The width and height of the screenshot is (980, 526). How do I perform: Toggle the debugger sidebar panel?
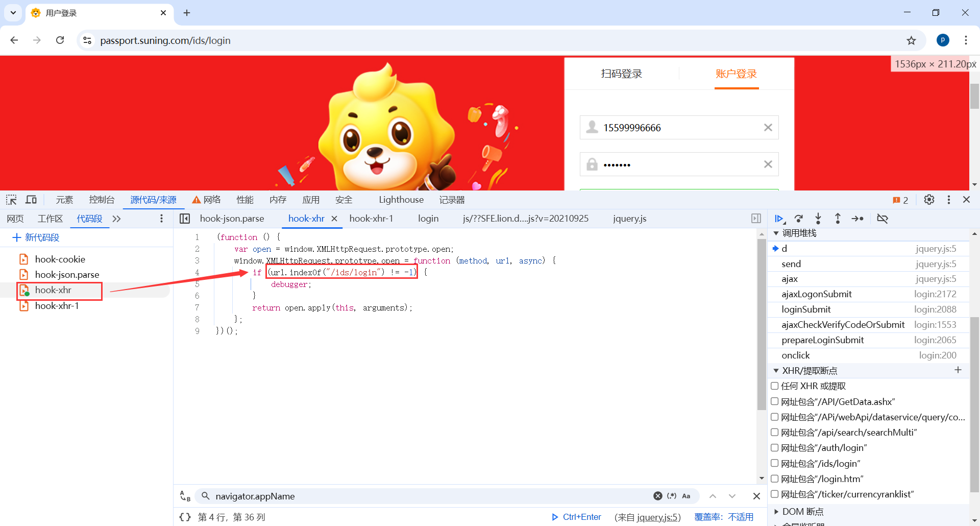[756, 219]
